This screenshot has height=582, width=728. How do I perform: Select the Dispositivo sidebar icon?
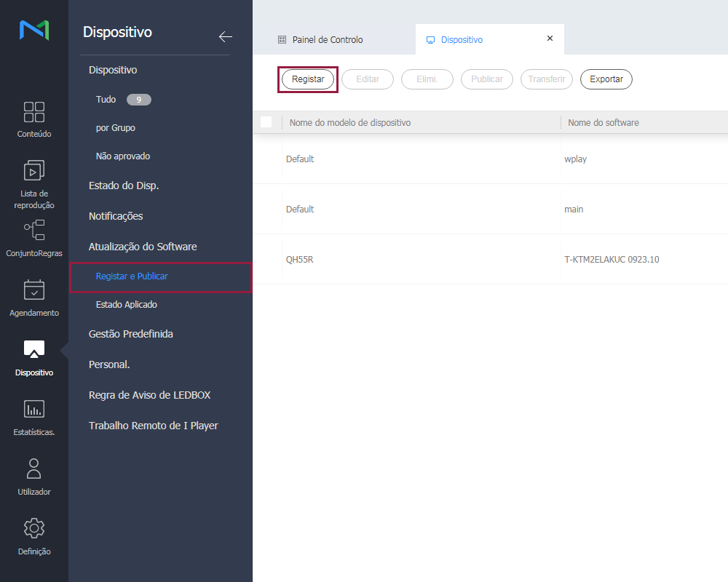point(34,350)
